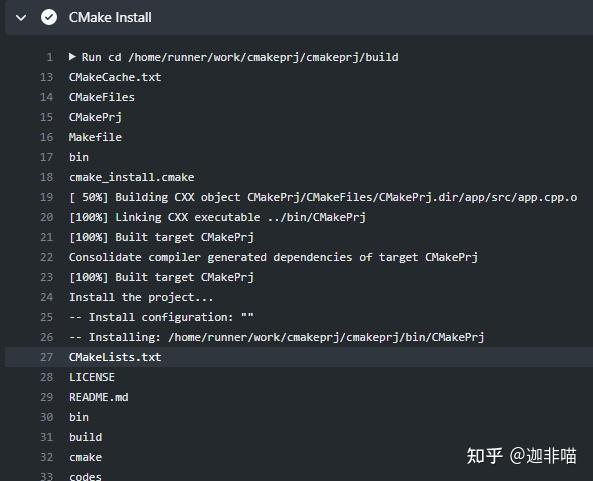Click line number 26 anchor
This screenshot has width=593, height=481.
(47, 337)
